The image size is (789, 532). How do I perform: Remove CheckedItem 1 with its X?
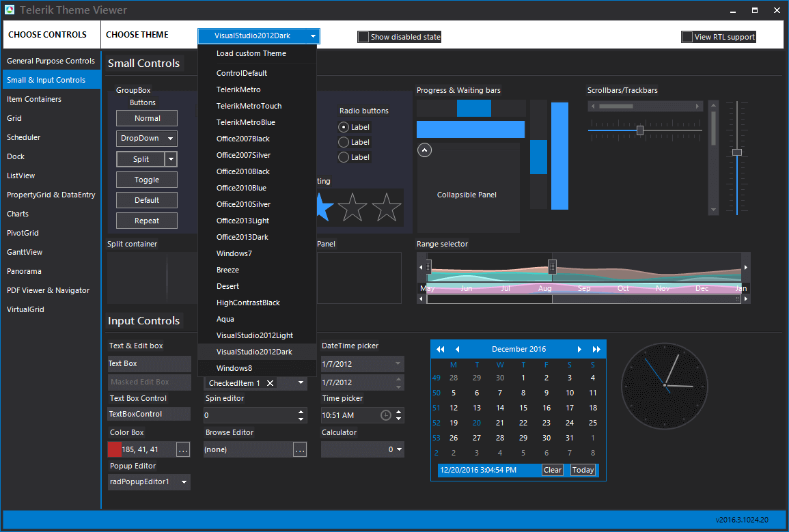[x=271, y=383]
